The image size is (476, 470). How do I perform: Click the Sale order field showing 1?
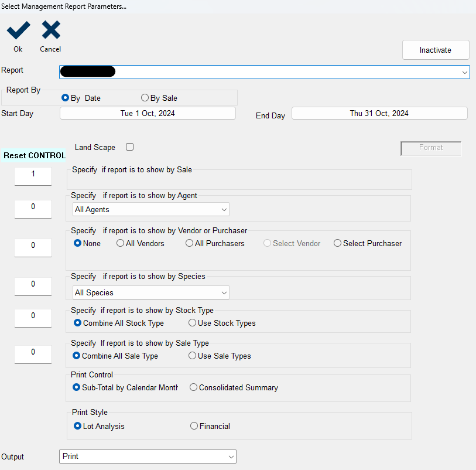point(33,176)
